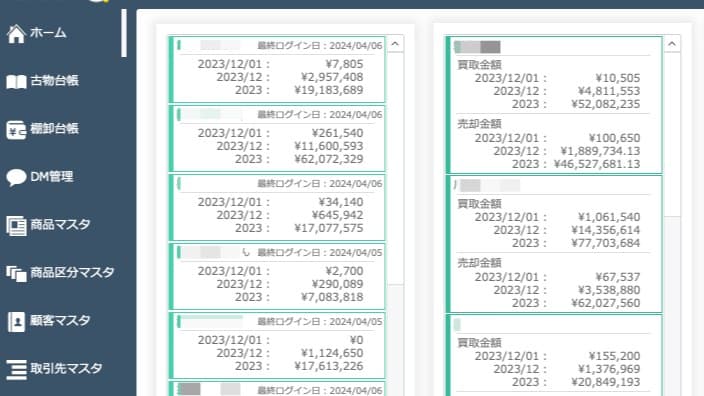Click the left panel scroll-up arrow

395,44
